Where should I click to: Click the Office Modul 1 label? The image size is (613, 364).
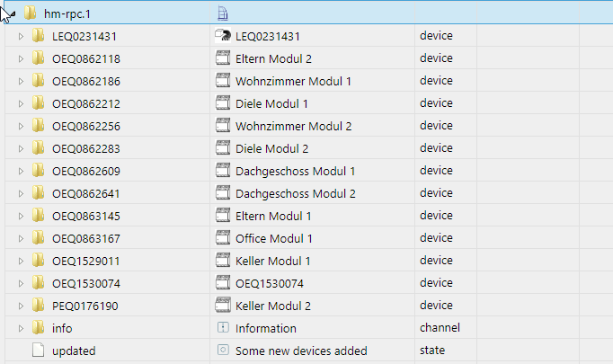[274, 238]
